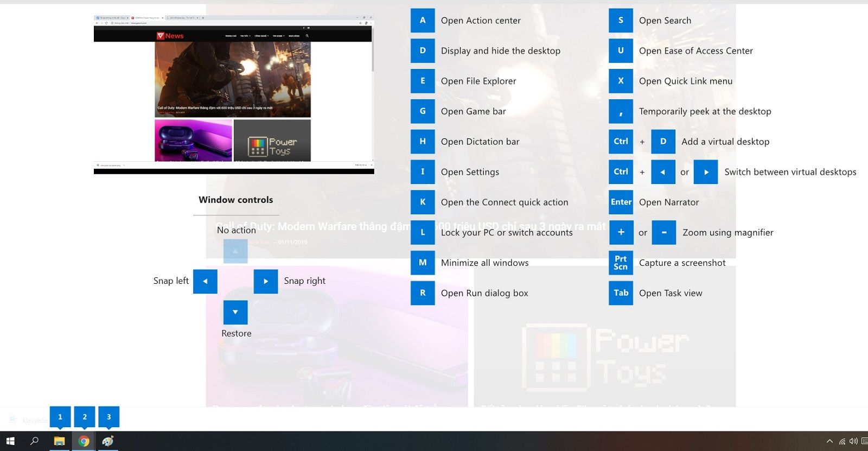Click the Snap left arrow tile in Window controls
The height and width of the screenshot is (451, 868).
coord(205,281)
